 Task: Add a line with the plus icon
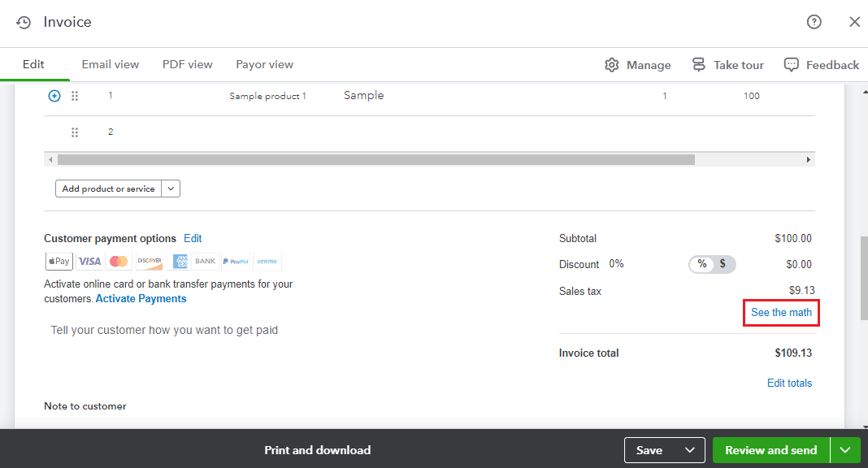point(54,95)
